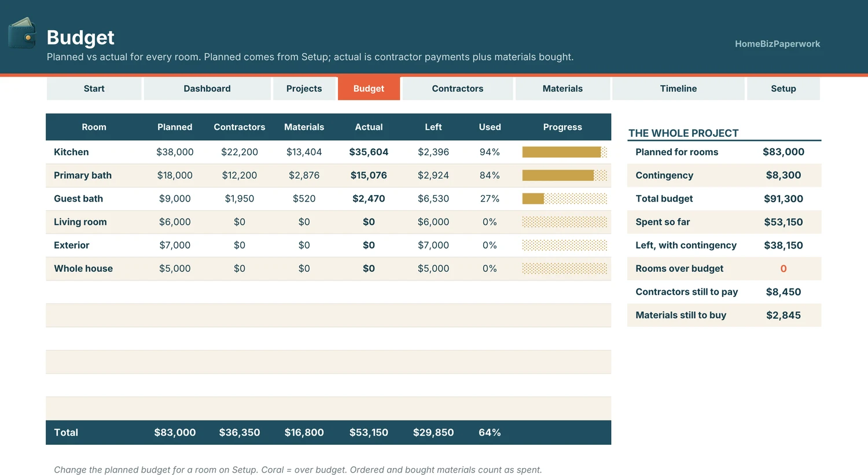Click the Total budget value $91,300
The height and width of the screenshot is (475, 868).
[x=784, y=199]
